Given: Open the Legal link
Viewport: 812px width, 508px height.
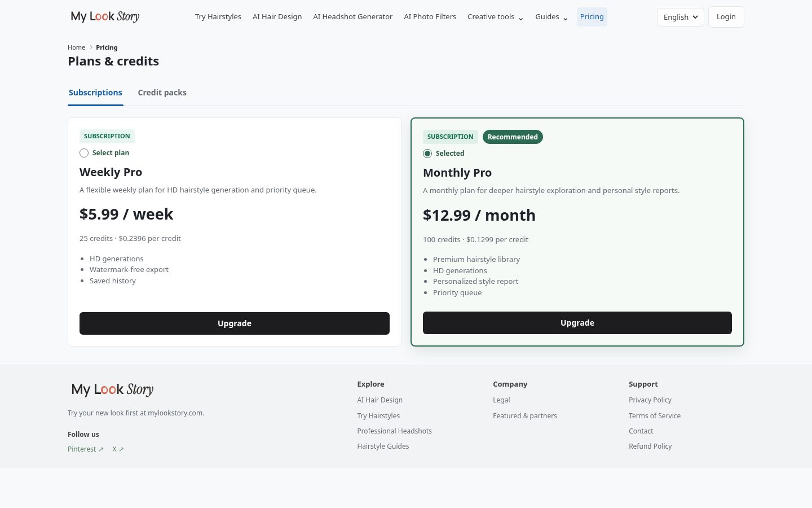Looking at the screenshot, I should [x=501, y=400].
